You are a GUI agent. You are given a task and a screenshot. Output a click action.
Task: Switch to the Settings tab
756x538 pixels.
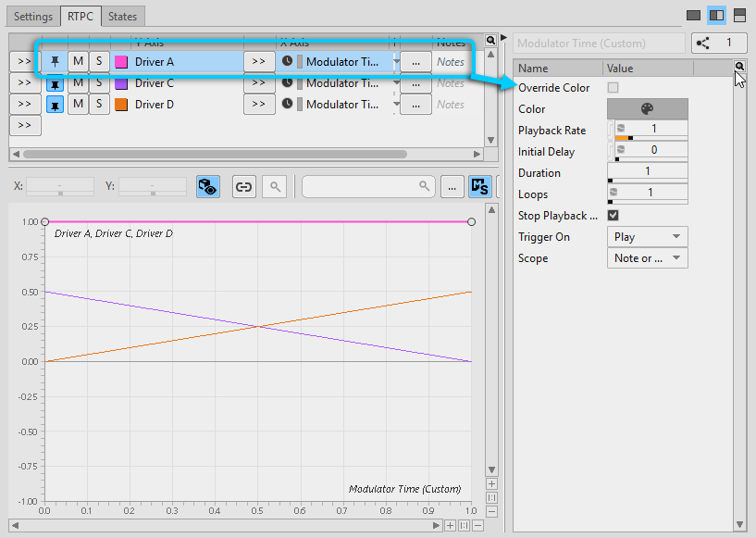point(33,17)
